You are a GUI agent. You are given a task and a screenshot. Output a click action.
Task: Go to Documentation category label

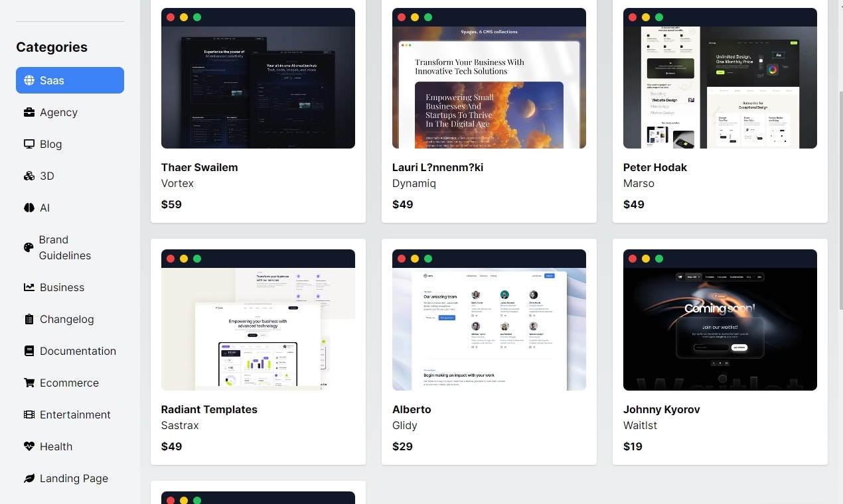pos(78,351)
